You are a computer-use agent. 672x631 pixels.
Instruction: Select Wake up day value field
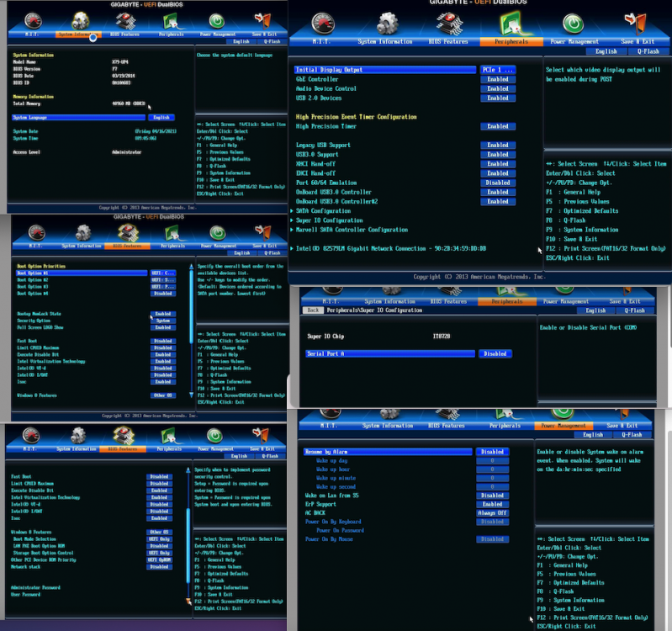(x=492, y=461)
